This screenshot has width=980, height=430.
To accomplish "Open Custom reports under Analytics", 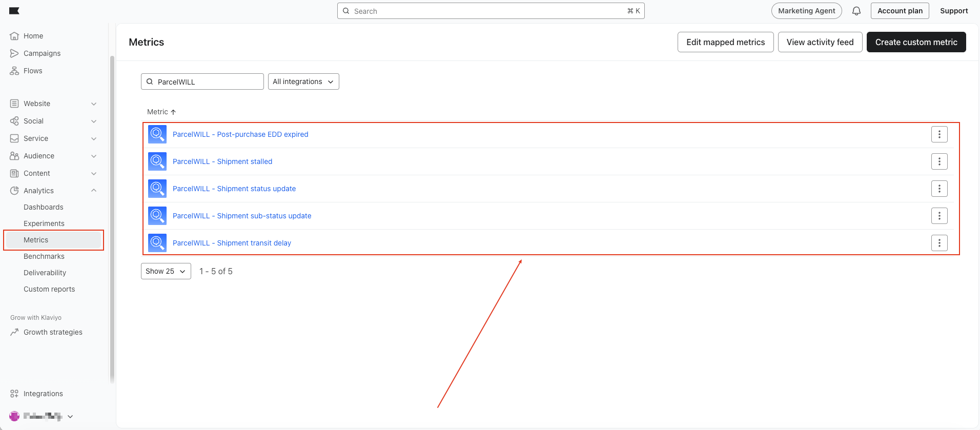I will [x=49, y=289].
